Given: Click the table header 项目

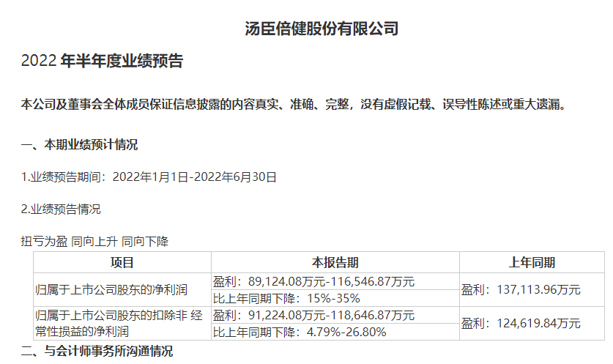Looking at the screenshot, I should [122, 262].
